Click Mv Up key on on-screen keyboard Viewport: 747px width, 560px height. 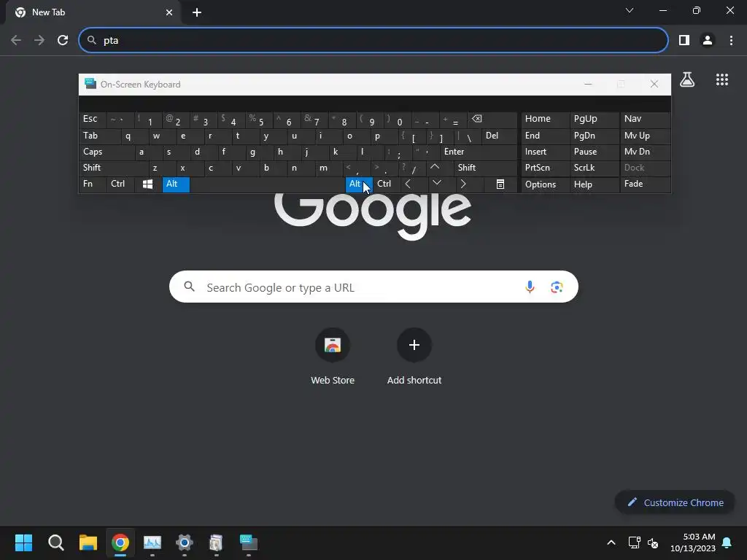[645, 136]
